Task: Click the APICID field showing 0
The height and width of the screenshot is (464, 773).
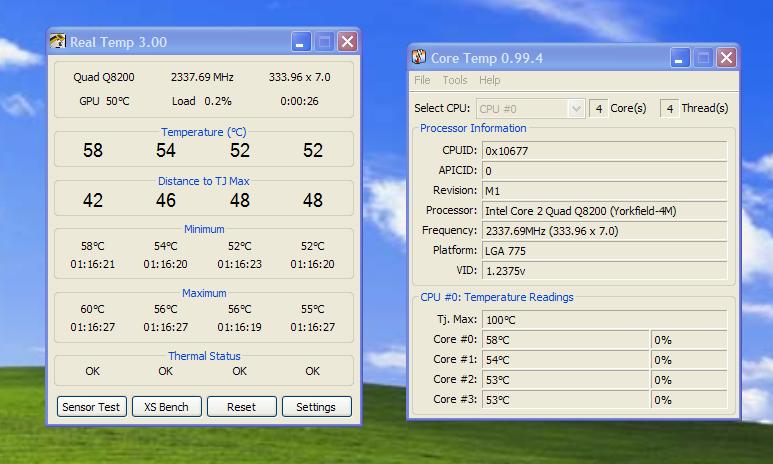Action: (604, 171)
